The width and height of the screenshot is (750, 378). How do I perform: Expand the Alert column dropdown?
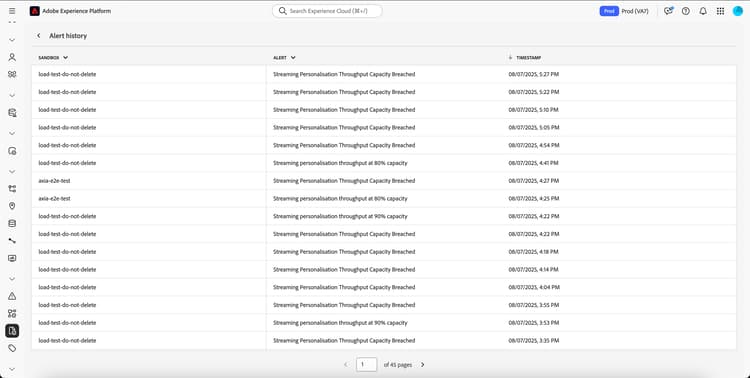point(293,57)
